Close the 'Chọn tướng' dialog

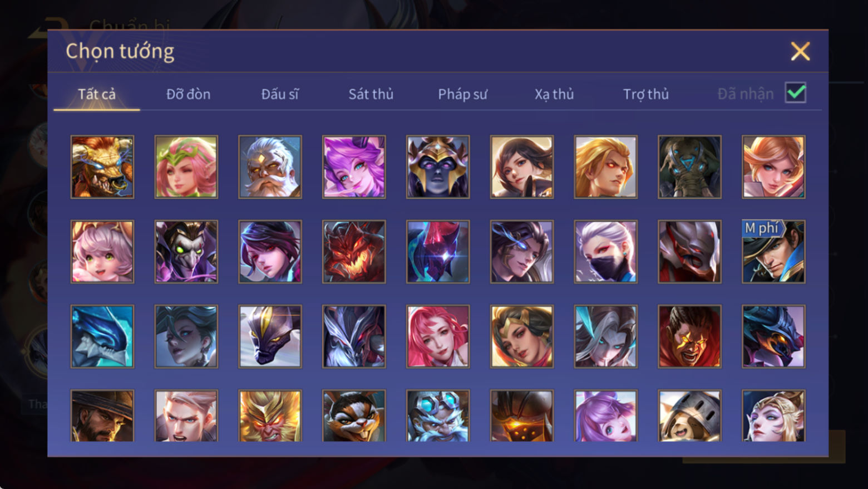800,51
